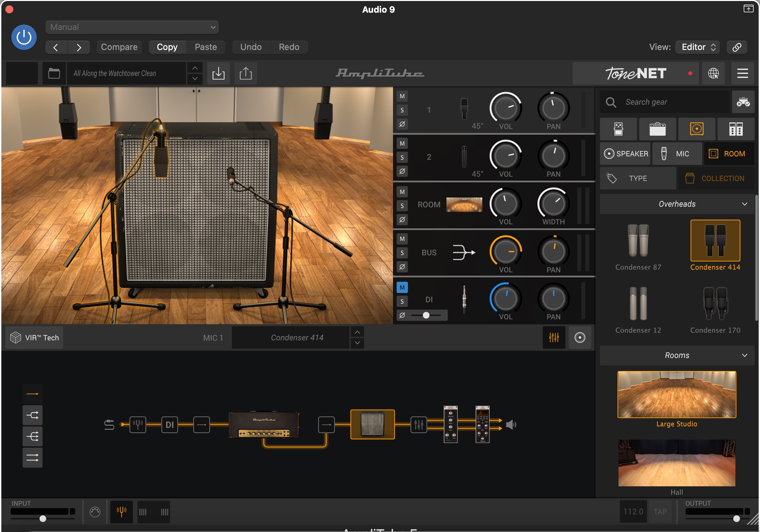Solo the BUS channel
Image resolution: width=760 pixels, height=532 pixels.
[x=402, y=253]
